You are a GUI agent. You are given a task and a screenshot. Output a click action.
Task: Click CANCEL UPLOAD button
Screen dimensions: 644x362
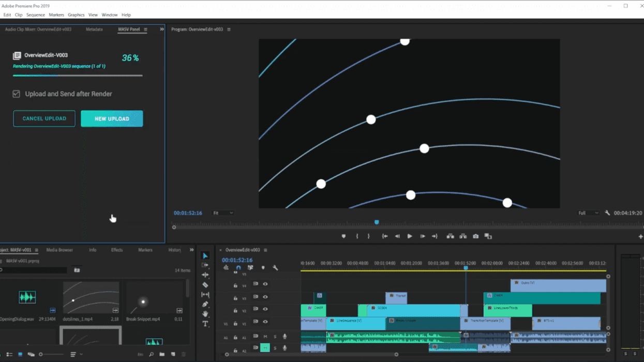[44, 118]
